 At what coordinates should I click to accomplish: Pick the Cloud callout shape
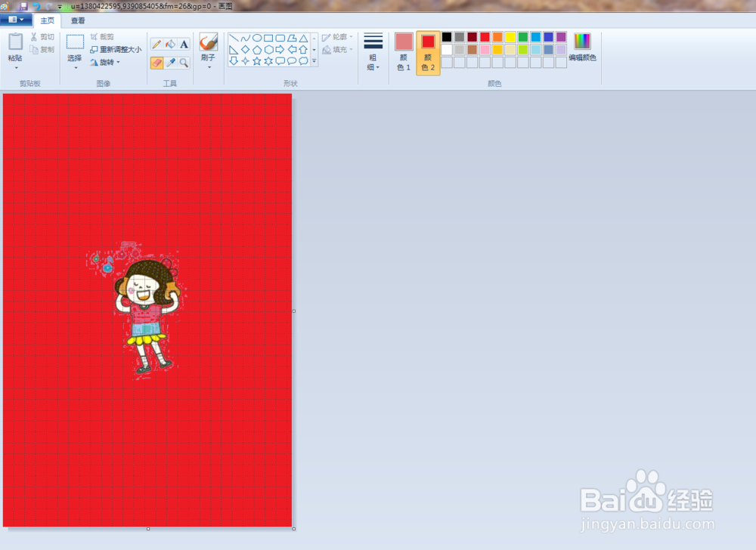(303, 61)
